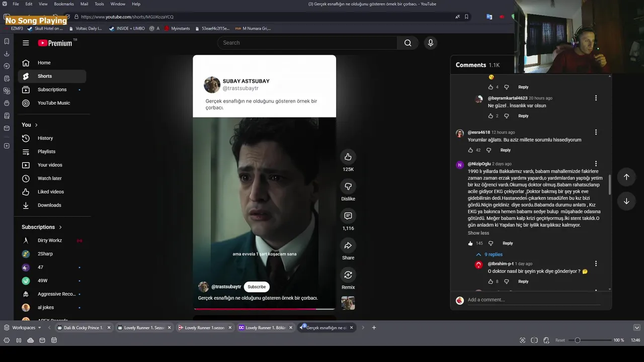Switch to Dali & Cocky Prince tab
This screenshot has height=362, width=644.
(x=84, y=328)
